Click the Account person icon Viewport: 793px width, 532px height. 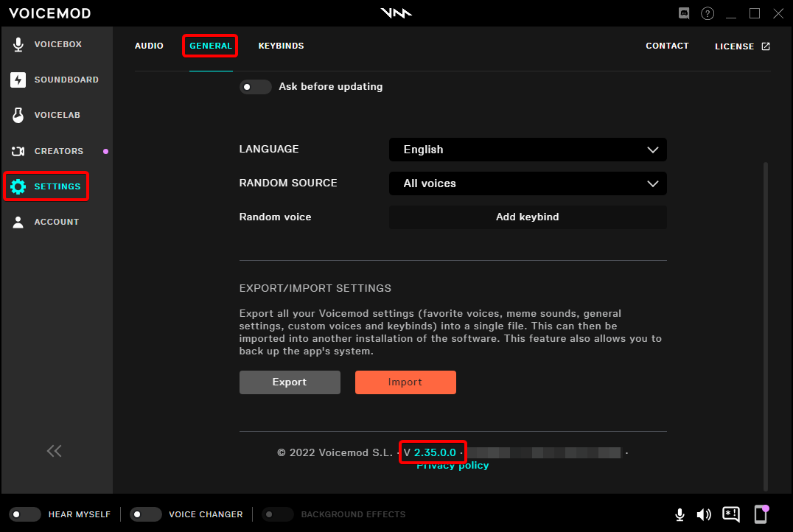pos(18,222)
